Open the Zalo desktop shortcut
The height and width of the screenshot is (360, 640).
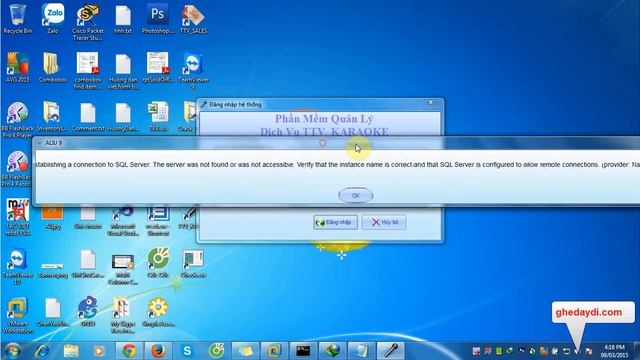point(53,19)
